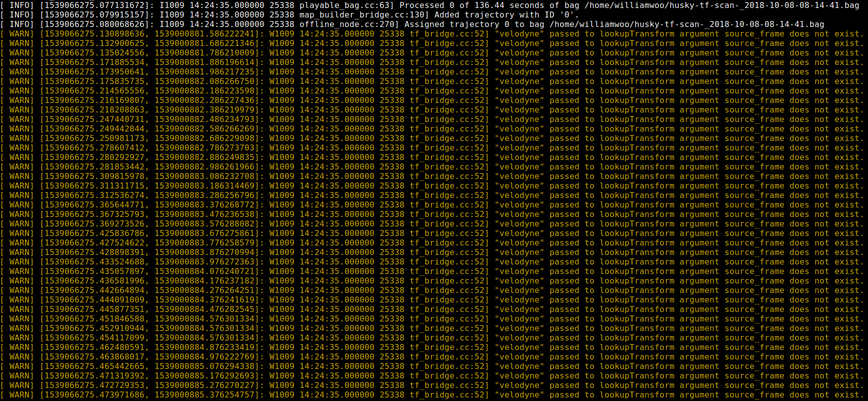Click the timestamp "1539066275.451846588"
The width and height of the screenshot is (868, 401).
(94, 318)
